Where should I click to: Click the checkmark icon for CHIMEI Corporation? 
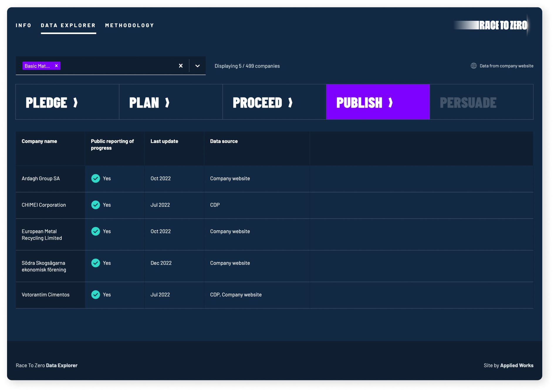(96, 205)
